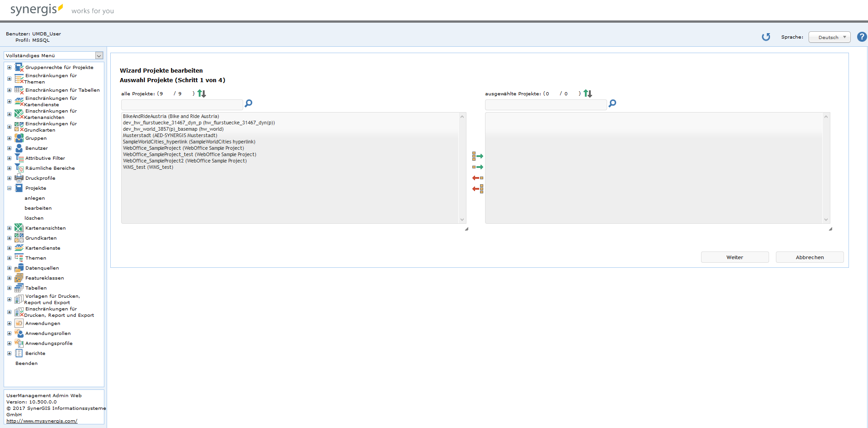Click the Featureklassen icon
Screen dimensions: 868x428
pos(19,278)
